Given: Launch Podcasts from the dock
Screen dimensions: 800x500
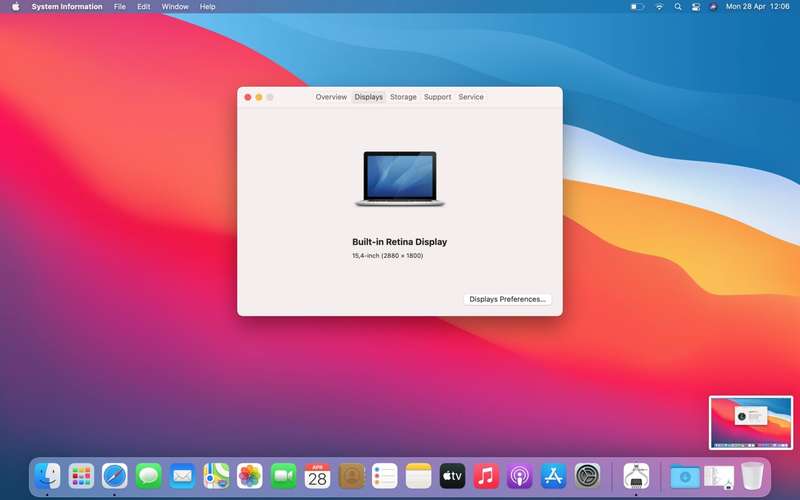Looking at the screenshot, I should click(520, 476).
